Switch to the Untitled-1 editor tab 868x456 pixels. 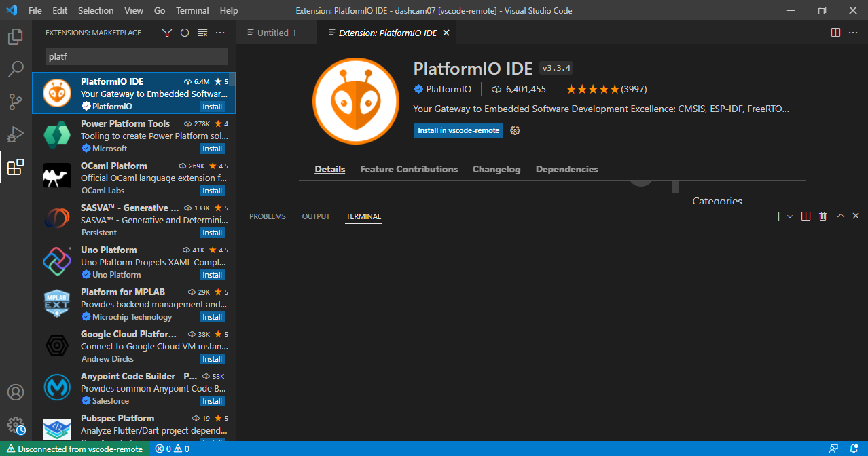(x=276, y=33)
